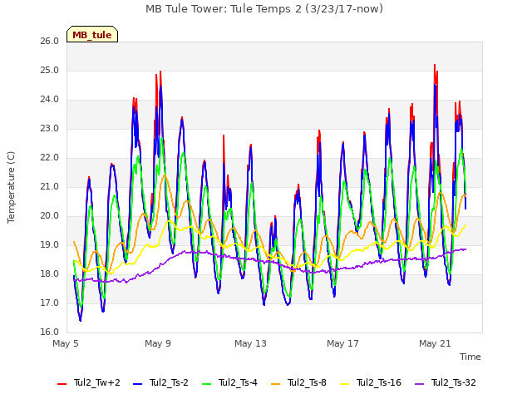Viewport: 532px width, 399px height.
Task: Click the 23.0 y-axis tick label
Action: (x=50, y=129)
